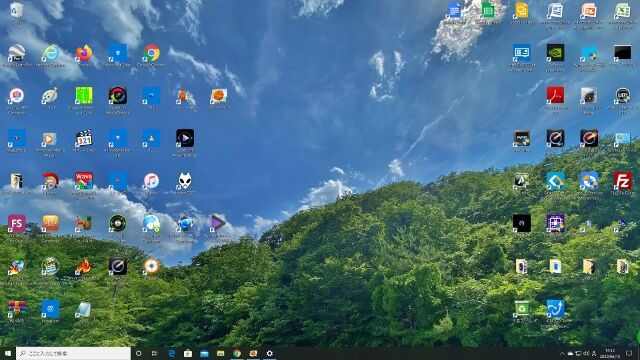Open Google Chrome desktop shortcut
The width and height of the screenshot is (640, 360).
pos(151,53)
